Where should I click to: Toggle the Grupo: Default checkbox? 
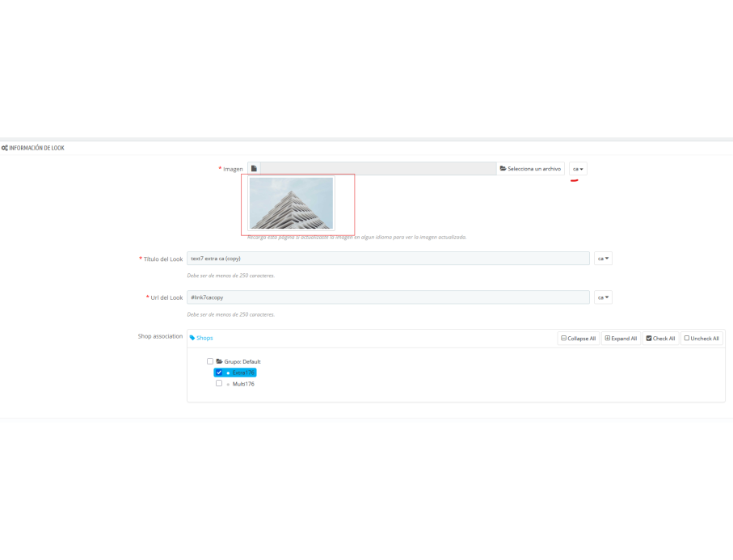point(210,361)
